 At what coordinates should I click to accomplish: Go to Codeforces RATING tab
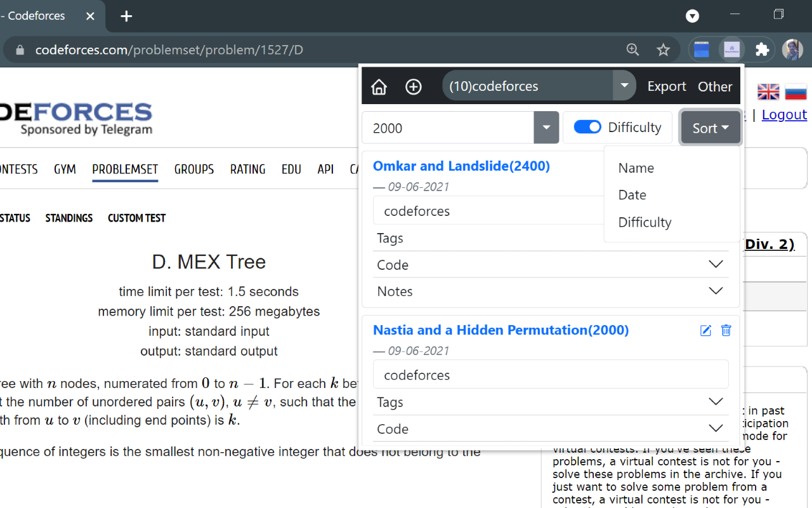247,169
